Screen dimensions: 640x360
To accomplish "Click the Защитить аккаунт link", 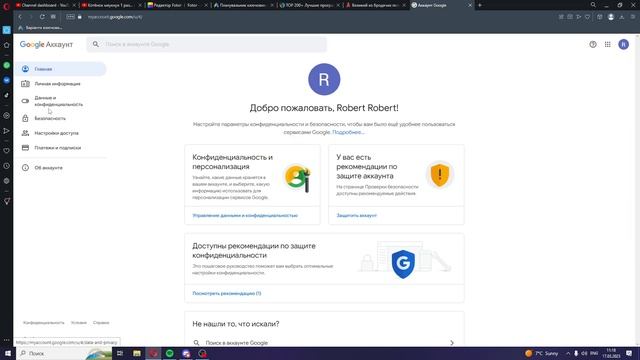I will [356, 215].
